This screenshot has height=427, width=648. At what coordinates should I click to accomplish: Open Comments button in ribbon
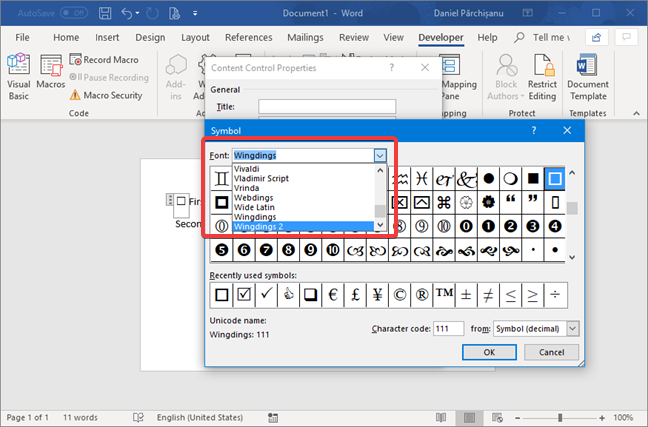tap(627, 38)
